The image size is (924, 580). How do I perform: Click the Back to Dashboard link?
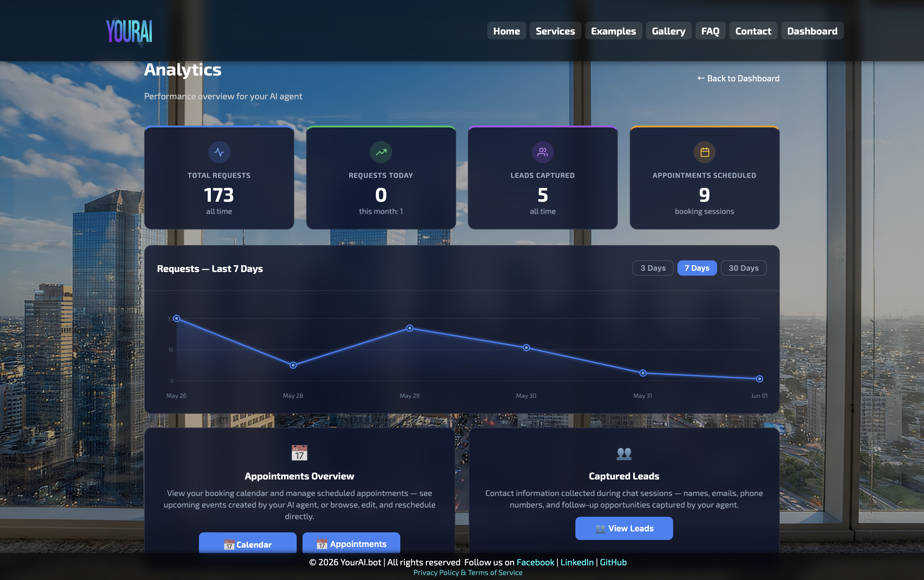[x=738, y=78]
